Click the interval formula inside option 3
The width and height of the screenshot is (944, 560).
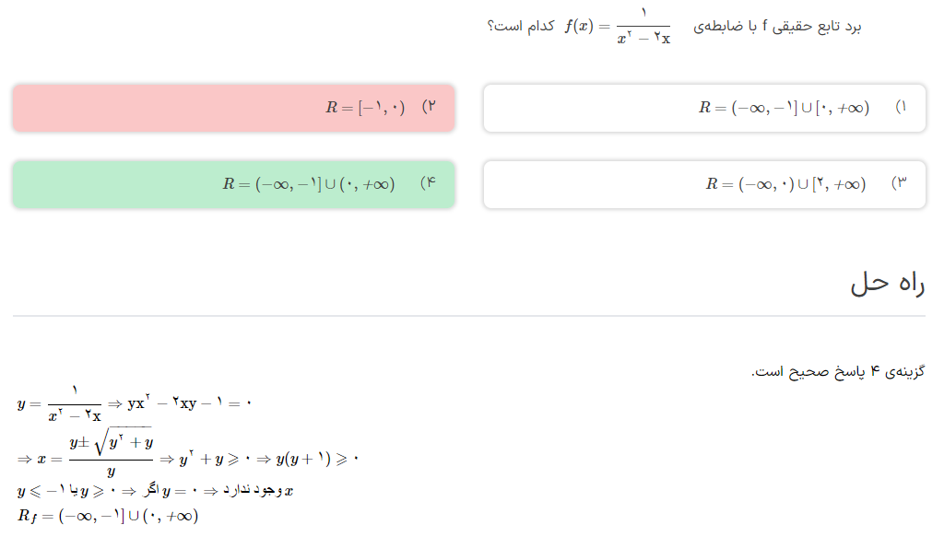[x=785, y=184]
